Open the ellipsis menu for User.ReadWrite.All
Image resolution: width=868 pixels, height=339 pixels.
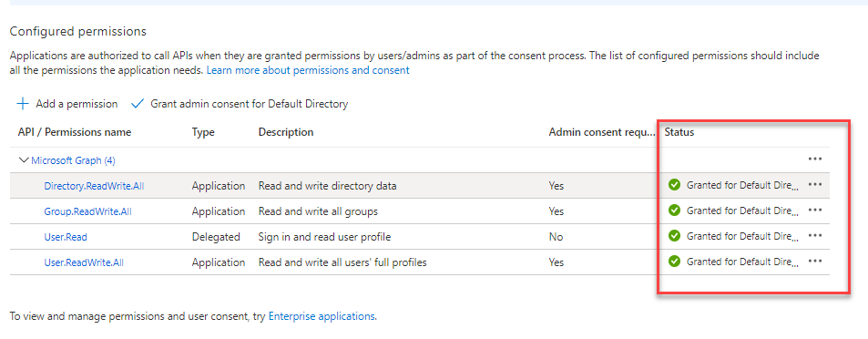pyautogui.click(x=815, y=261)
